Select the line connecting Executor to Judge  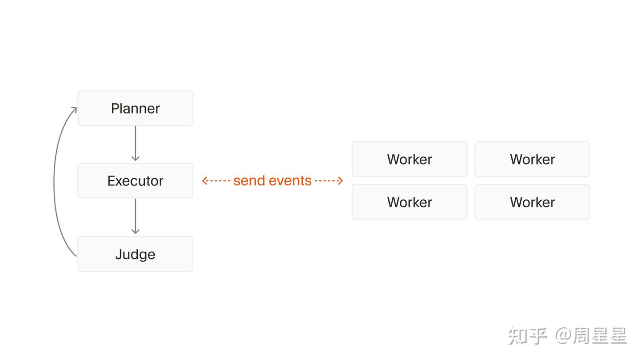point(136,216)
